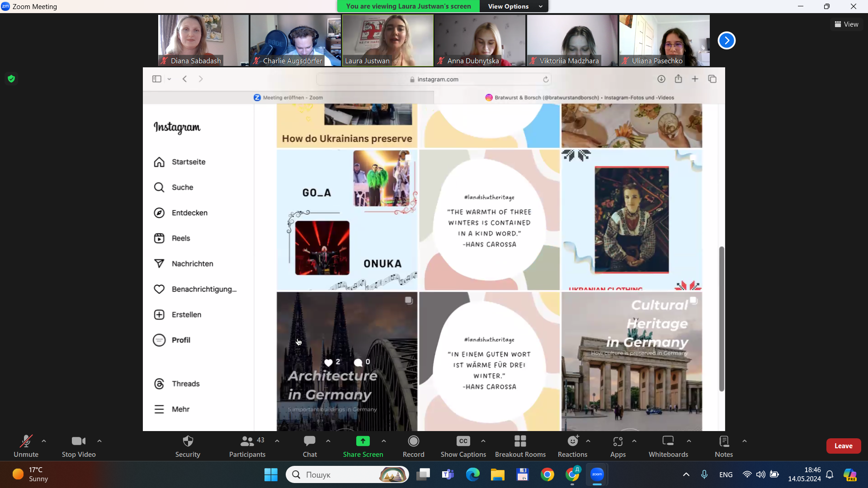
Task: Open the Notes icon
Action: click(x=723, y=441)
